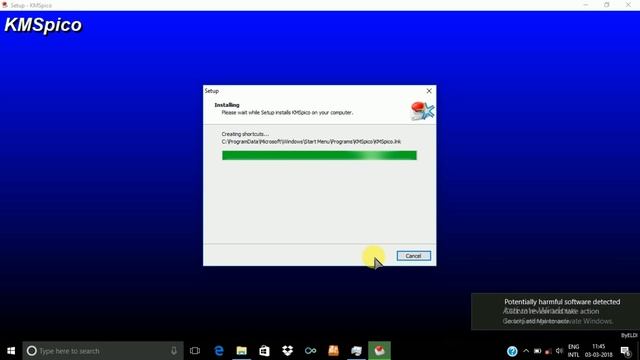Click the Setup - KMSpico title bar icon
The width and height of the screenshot is (640, 360).
[5, 5]
